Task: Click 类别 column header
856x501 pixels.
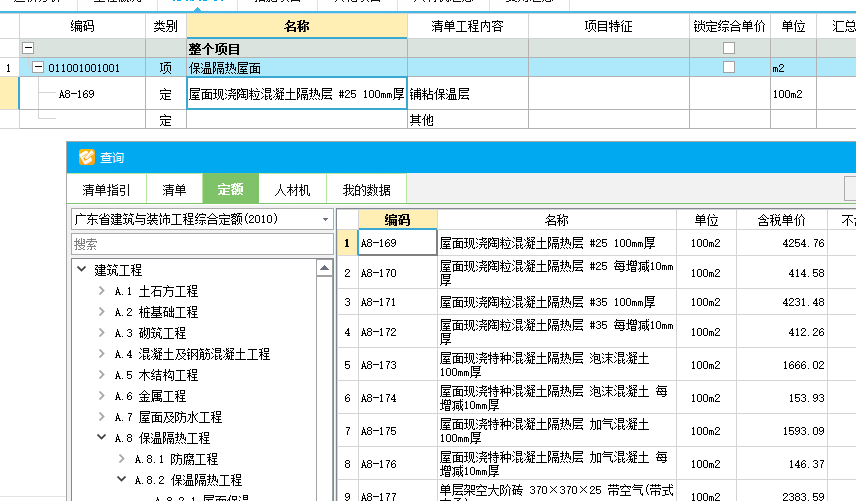Action: click(165, 26)
